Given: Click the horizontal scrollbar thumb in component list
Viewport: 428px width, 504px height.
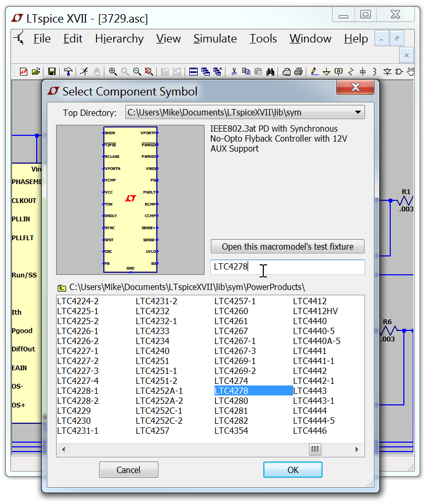Looking at the screenshot, I should coord(315,449).
